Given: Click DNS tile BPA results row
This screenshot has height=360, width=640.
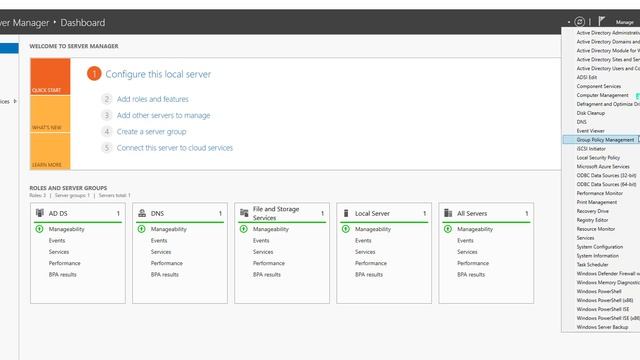Looking at the screenshot, I should click(x=164, y=275).
